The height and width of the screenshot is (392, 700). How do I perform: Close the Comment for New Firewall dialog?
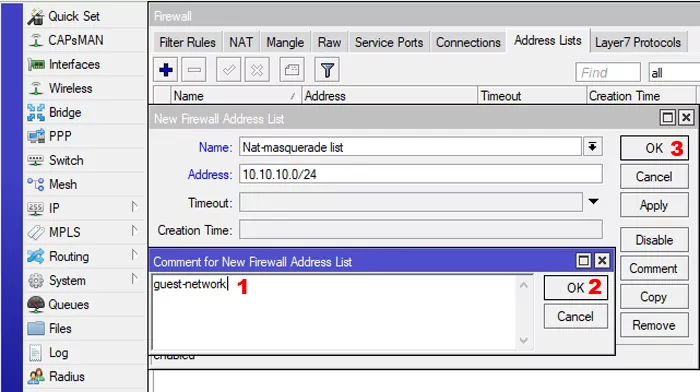click(602, 261)
